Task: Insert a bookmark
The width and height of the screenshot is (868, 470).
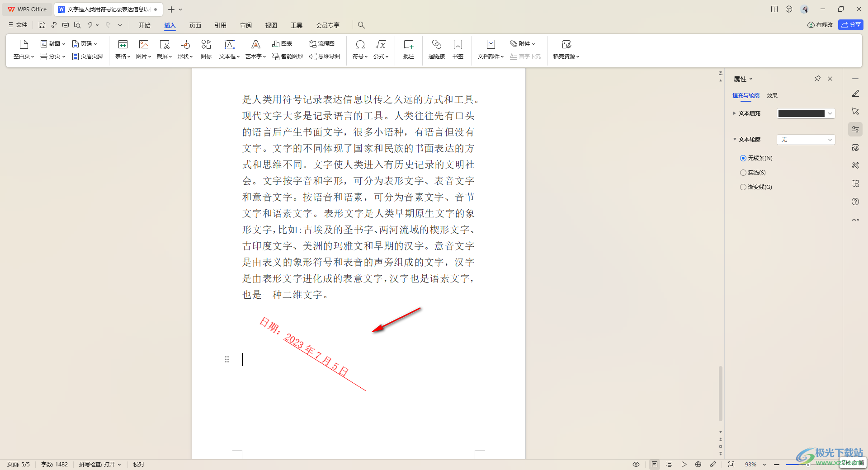Action: tap(458, 50)
